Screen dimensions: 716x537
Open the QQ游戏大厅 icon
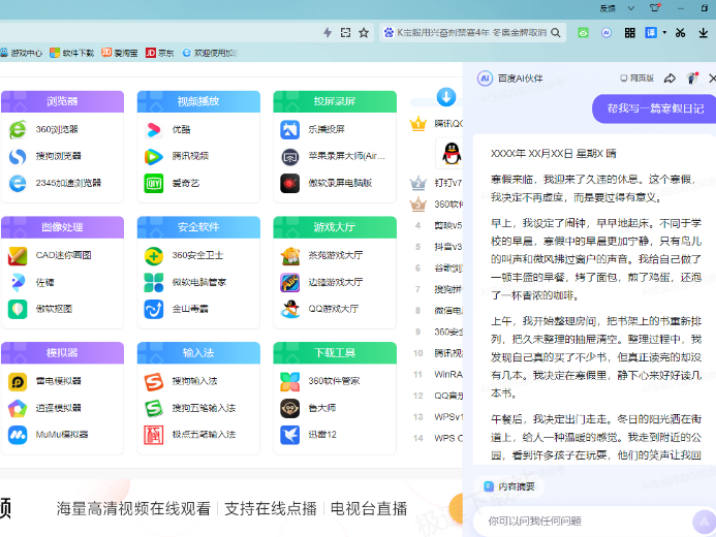click(x=290, y=309)
